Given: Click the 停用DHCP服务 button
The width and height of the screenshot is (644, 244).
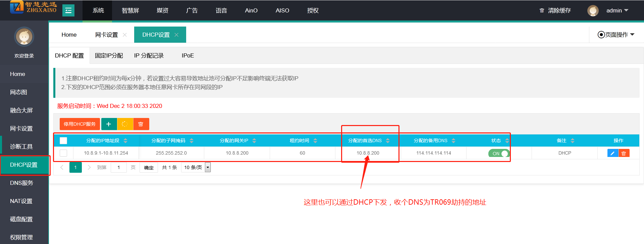Looking at the screenshot, I should (x=79, y=124).
